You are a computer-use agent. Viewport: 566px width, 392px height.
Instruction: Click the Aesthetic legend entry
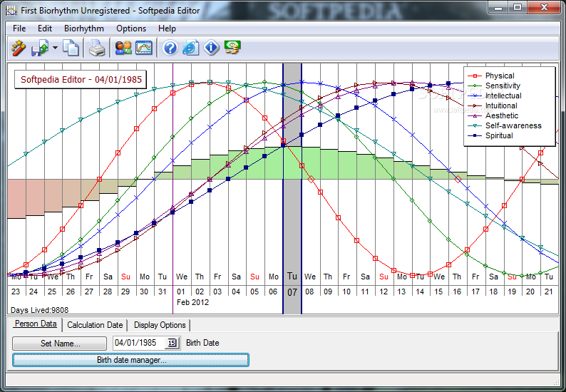493,116
